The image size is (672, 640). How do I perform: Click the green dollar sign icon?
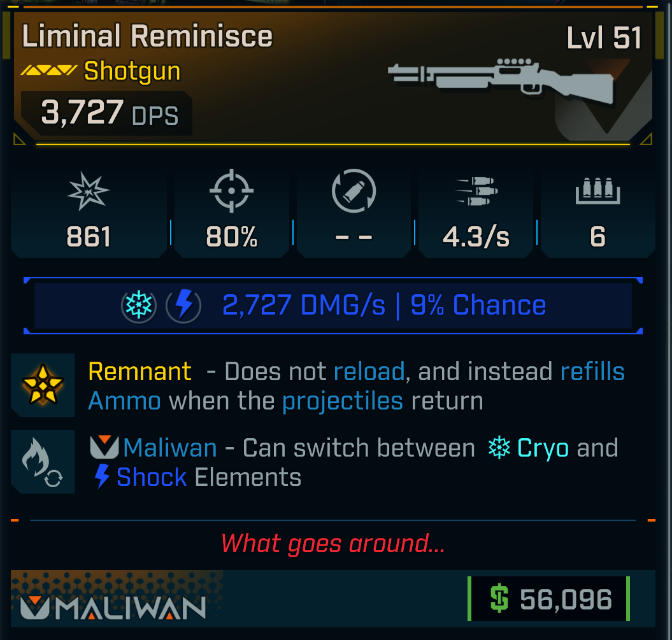[x=499, y=599]
